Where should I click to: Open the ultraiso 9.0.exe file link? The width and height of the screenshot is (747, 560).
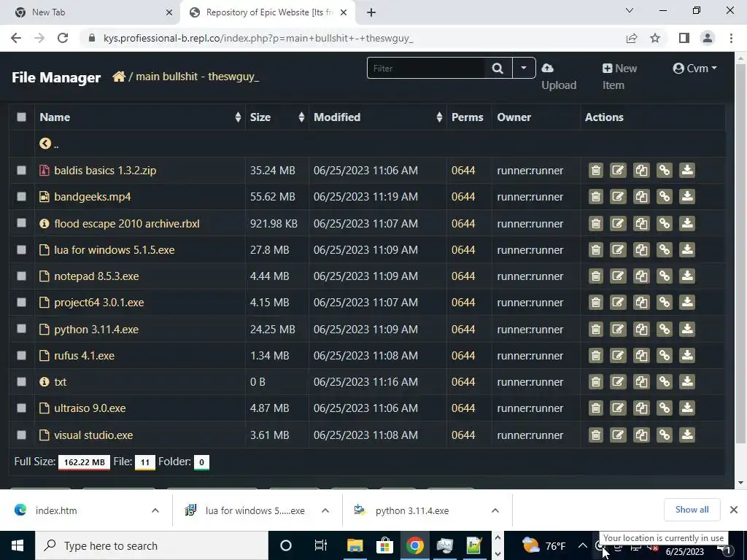tap(90, 408)
